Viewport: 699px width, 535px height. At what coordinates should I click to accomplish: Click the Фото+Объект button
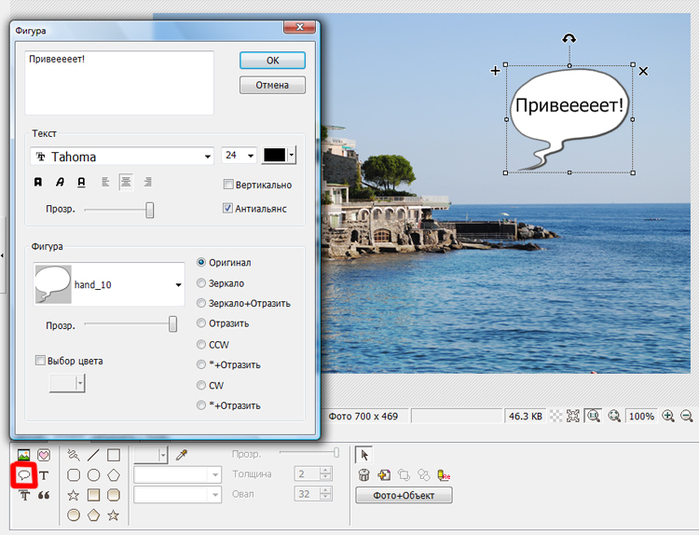(x=404, y=495)
